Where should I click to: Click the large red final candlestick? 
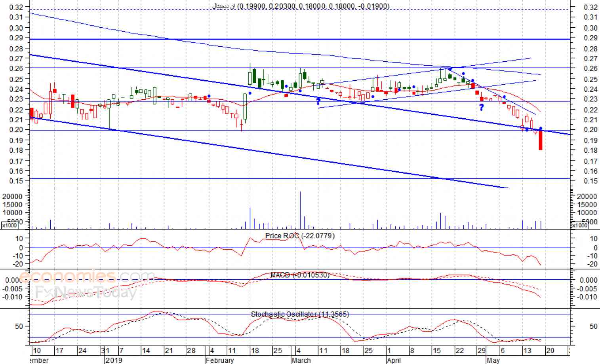tap(541, 140)
